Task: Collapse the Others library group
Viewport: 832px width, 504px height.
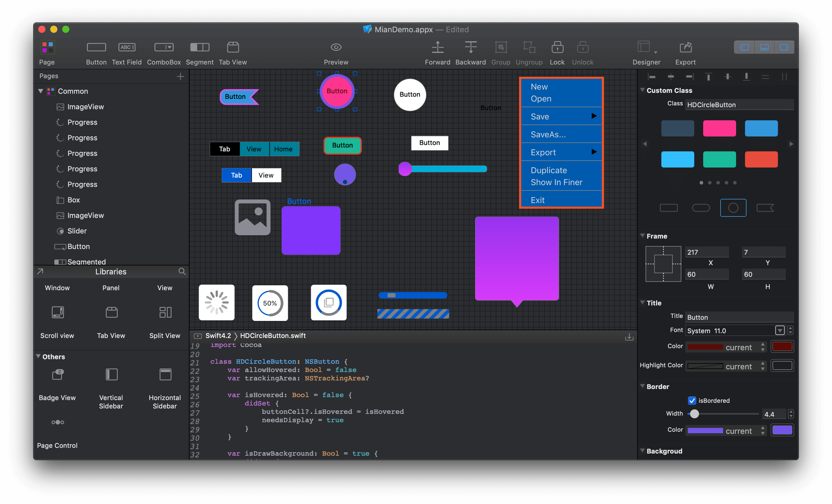Action: coord(38,356)
